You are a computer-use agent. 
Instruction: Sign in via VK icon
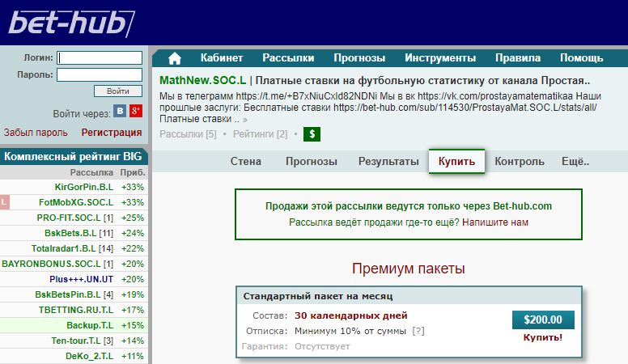120,111
